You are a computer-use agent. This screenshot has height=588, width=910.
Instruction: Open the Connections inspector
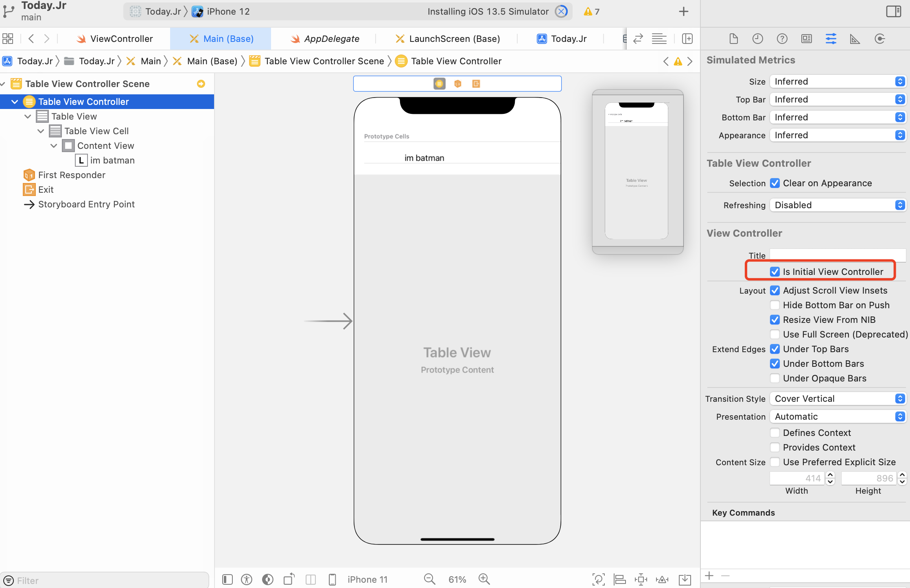pos(880,39)
